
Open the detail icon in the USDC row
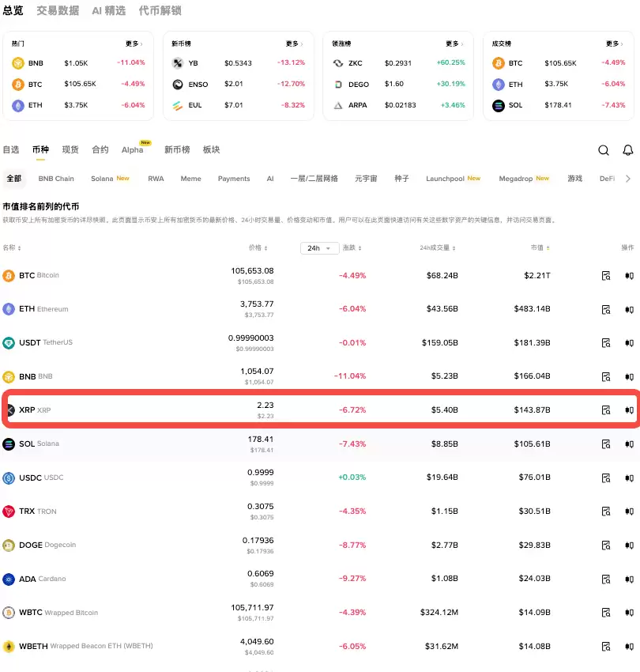606,478
